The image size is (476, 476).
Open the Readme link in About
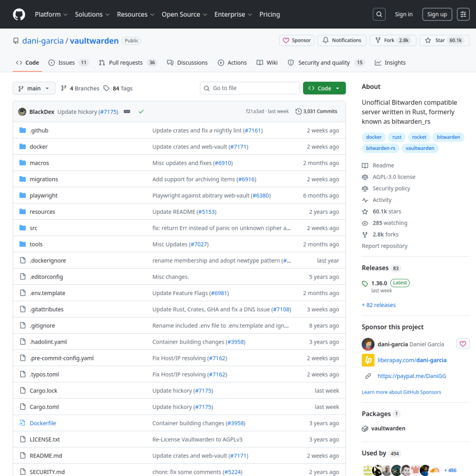coord(378,166)
